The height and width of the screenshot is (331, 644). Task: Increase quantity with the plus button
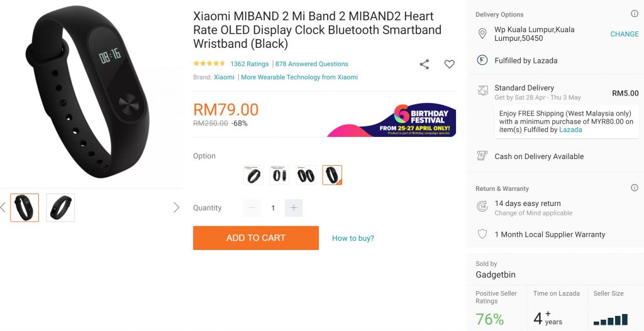(294, 208)
